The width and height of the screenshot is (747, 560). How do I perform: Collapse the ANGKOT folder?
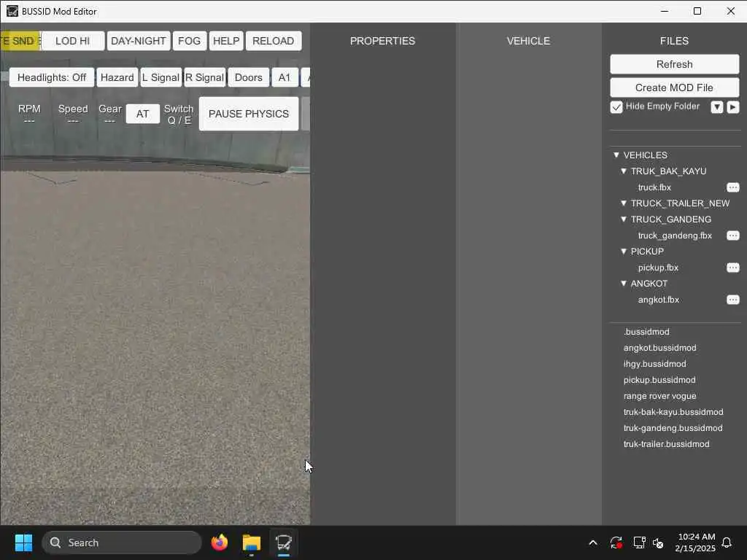624,284
